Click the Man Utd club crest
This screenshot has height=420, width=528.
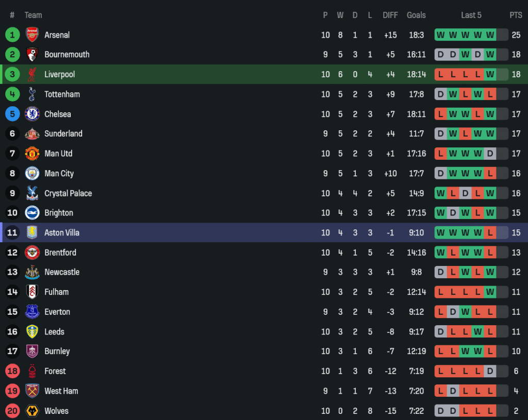click(32, 154)
